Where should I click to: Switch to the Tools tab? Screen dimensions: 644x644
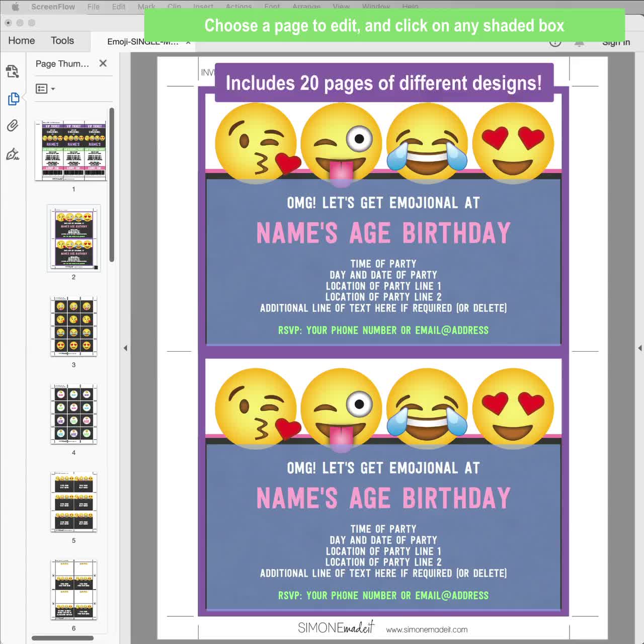(62, 41)
